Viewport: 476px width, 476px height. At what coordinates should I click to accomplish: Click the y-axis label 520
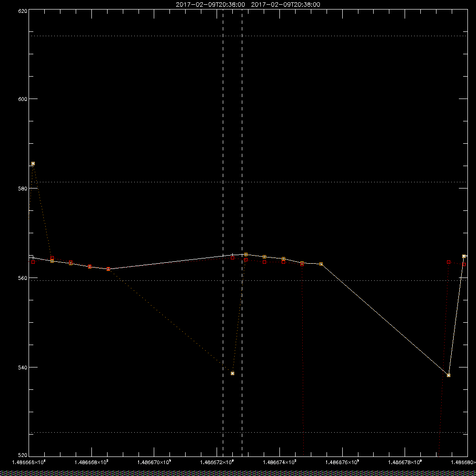pos(23,456)
